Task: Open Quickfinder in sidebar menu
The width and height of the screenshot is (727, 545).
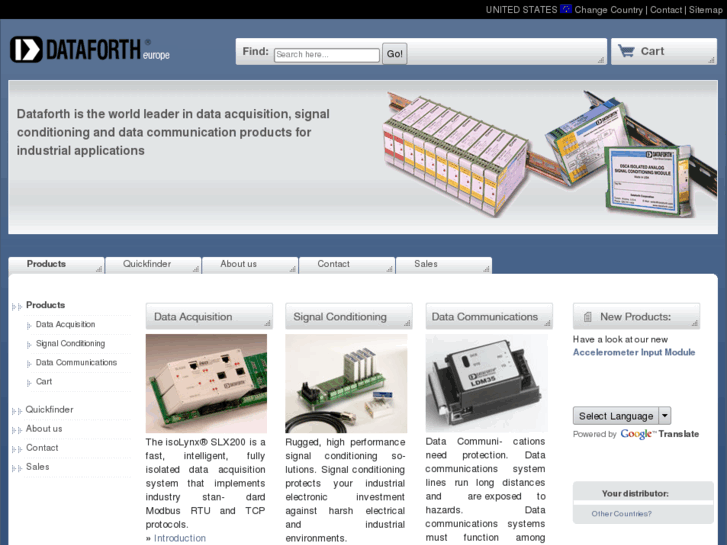Action: click(49, 410)
